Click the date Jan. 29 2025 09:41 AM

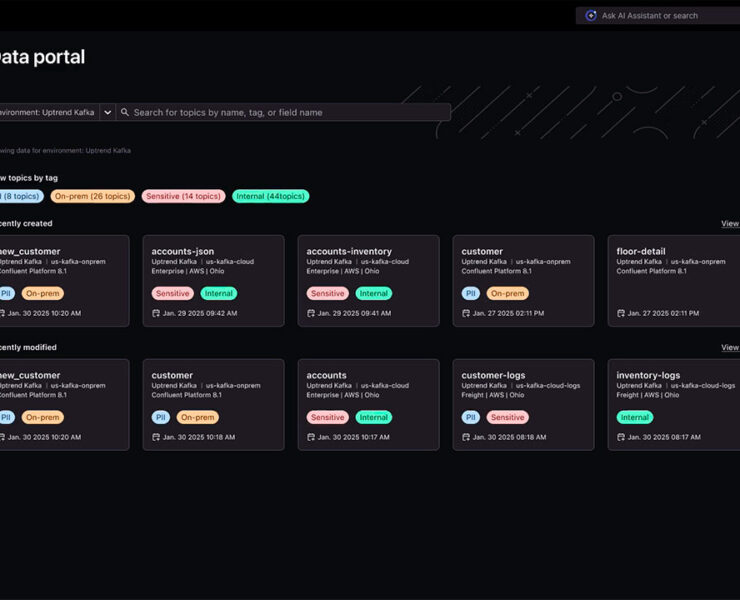[x=354, y=313]
